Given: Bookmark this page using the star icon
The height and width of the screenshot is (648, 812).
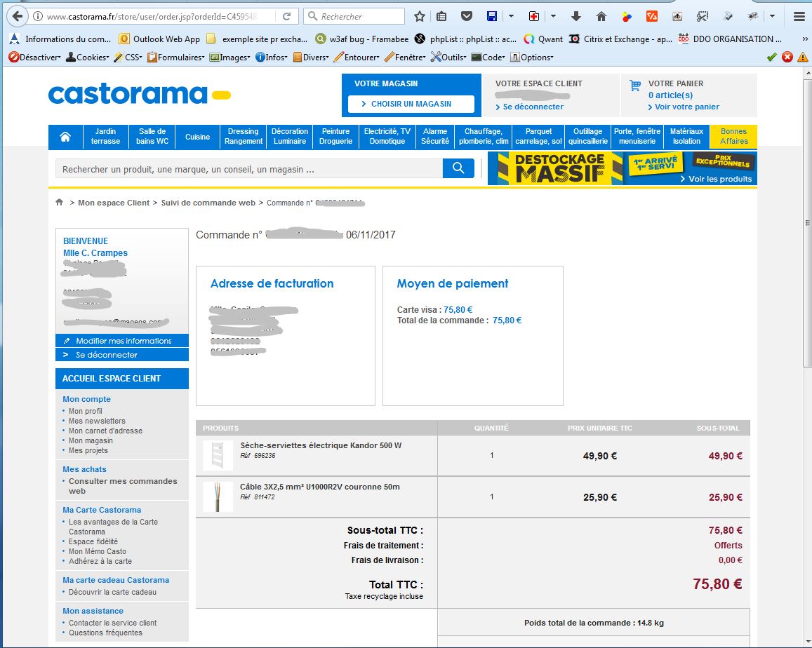Looking at the screenshot, I should click(x=420, y=16).
